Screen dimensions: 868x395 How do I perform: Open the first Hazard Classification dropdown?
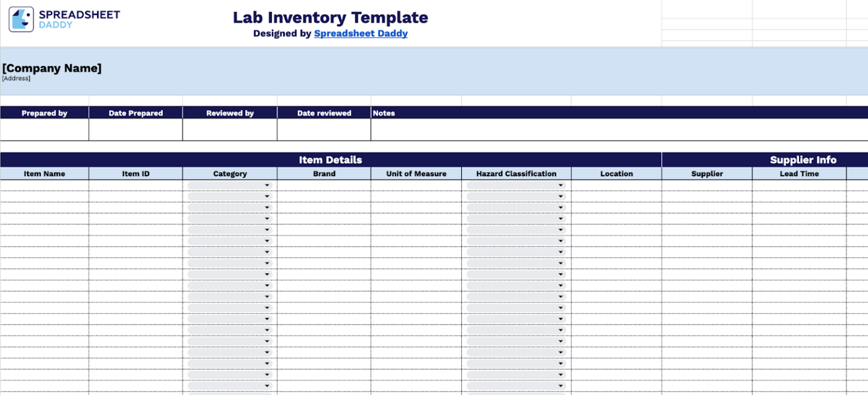pyautogui.click(x=560, y=185)
